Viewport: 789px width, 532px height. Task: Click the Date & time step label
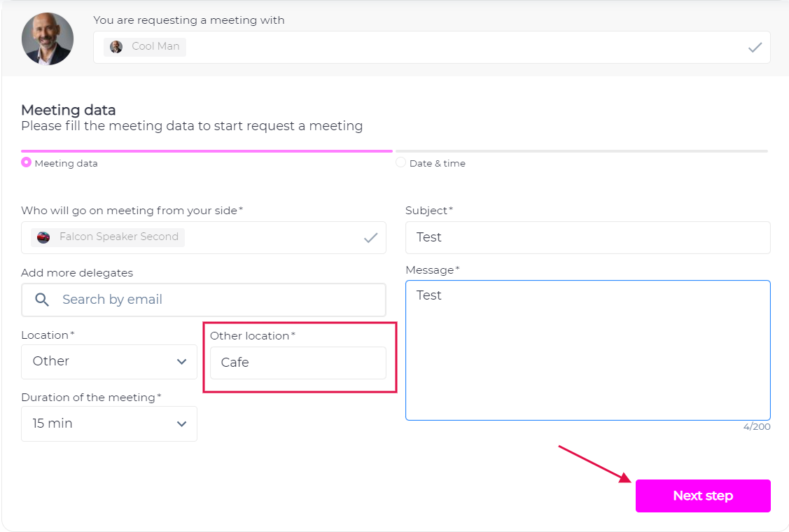pyautogui.click(x=438, y=164)
